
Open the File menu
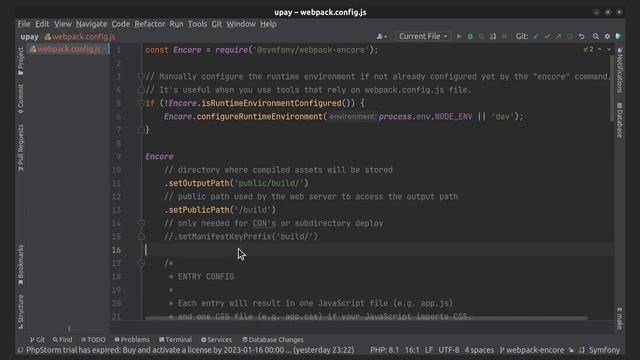point(24,24)
